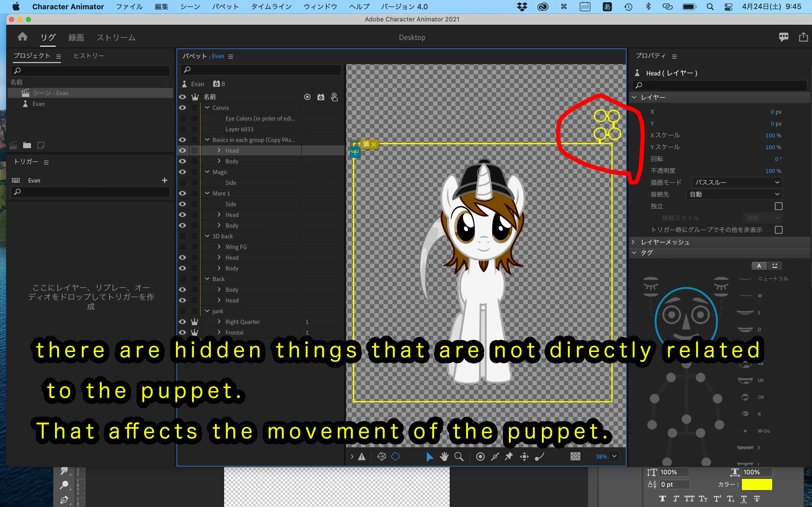
Task: Enable the 独立 checkbox
Action: 778,206
